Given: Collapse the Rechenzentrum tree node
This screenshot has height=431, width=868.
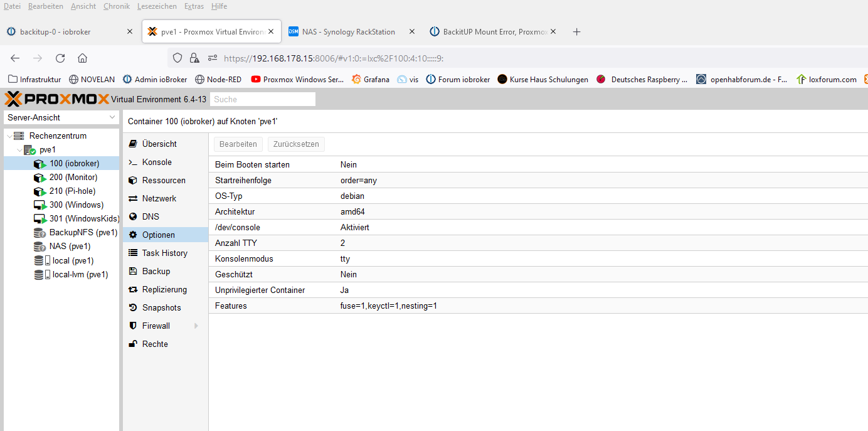Looking at the screenshot, I should (8, 136).
